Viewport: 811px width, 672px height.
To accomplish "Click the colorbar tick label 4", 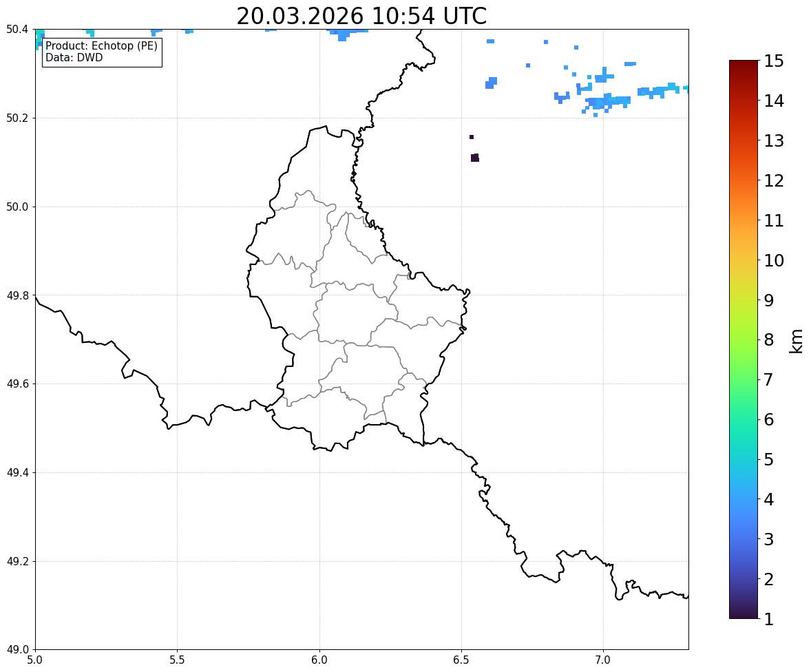I will coord(769,499).
